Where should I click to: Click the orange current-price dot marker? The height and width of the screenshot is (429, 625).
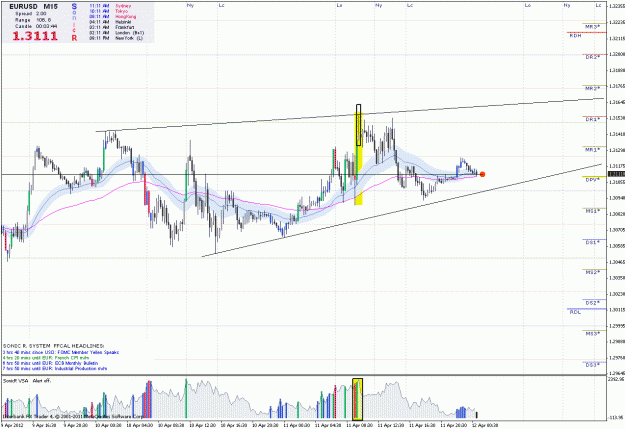pos(482,174)
